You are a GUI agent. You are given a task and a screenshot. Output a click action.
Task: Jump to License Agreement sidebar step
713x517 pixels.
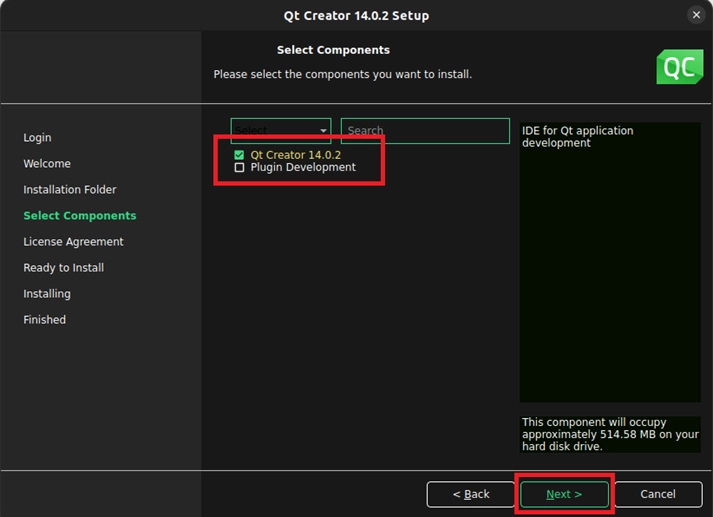point(73,242)
